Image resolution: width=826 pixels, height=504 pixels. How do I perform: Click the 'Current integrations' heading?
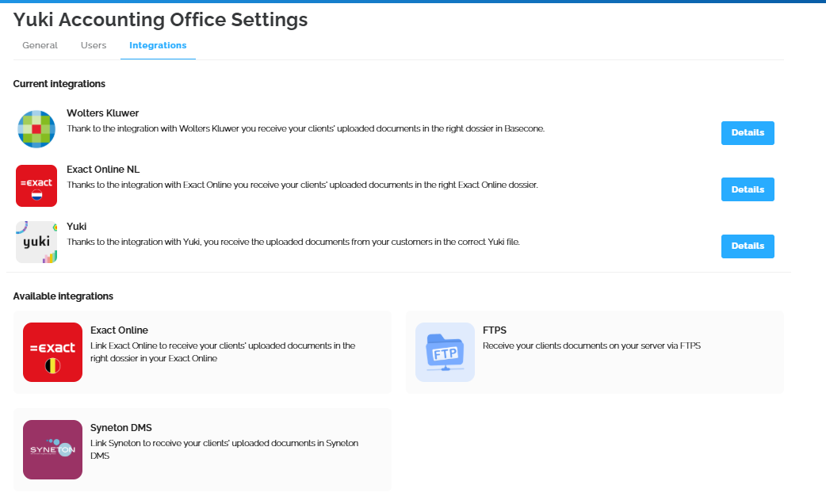[x=59, y=84]
